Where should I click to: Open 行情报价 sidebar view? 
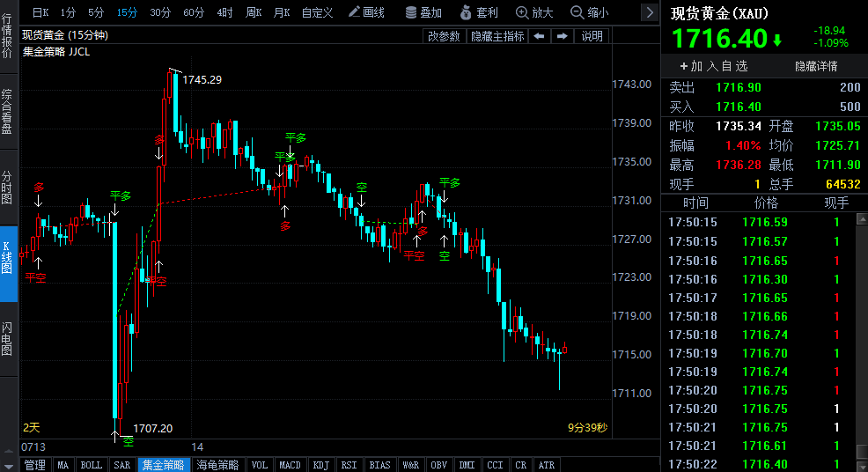(x=7, y=35)
